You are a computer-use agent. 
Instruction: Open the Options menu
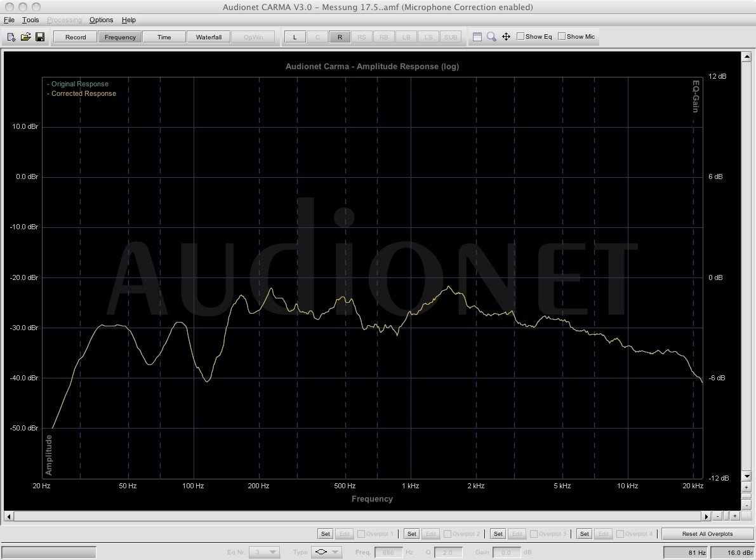click(x=102, y=20)
